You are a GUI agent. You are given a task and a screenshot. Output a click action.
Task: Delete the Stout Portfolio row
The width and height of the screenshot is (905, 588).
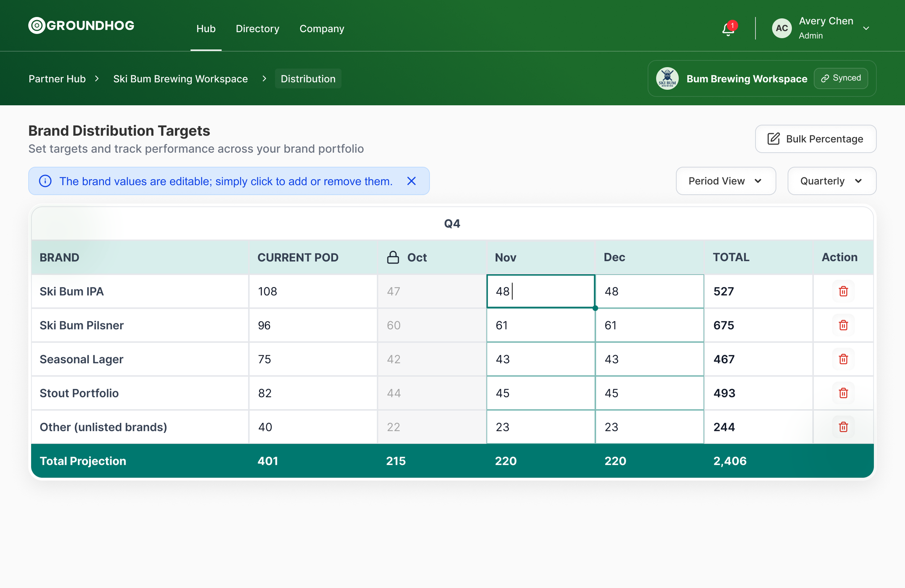(x=843, y=393)
